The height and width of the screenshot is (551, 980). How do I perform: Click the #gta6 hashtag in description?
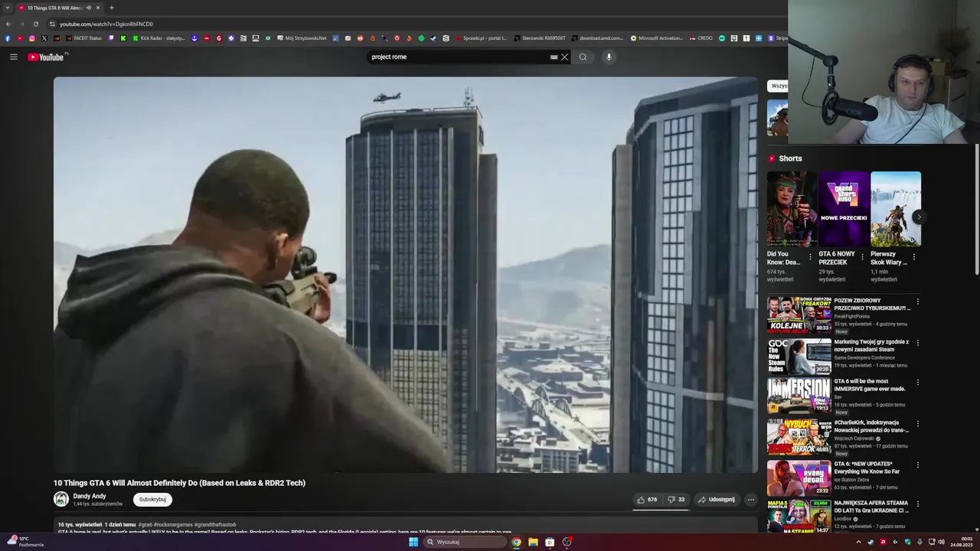(x=145, y=525)
